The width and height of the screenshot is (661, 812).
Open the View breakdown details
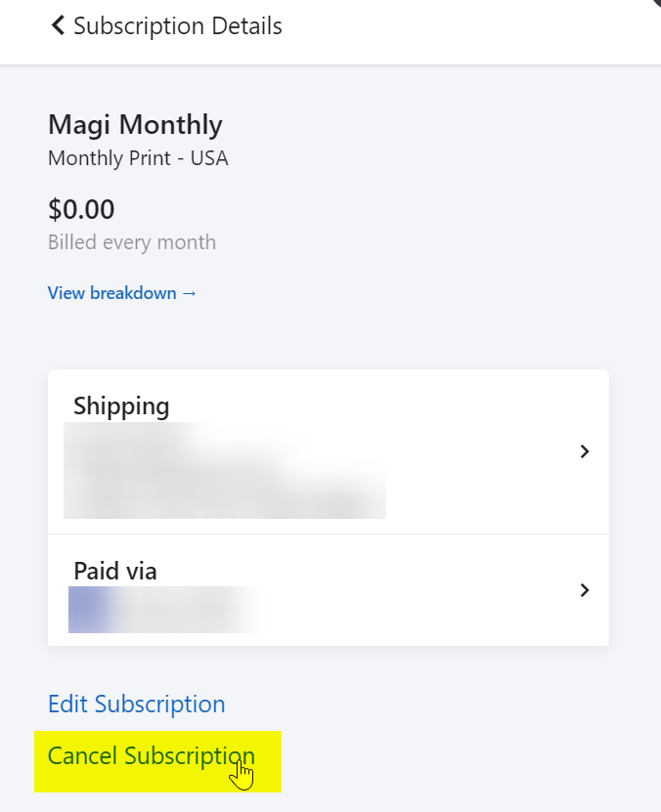(x=121, y=292)
